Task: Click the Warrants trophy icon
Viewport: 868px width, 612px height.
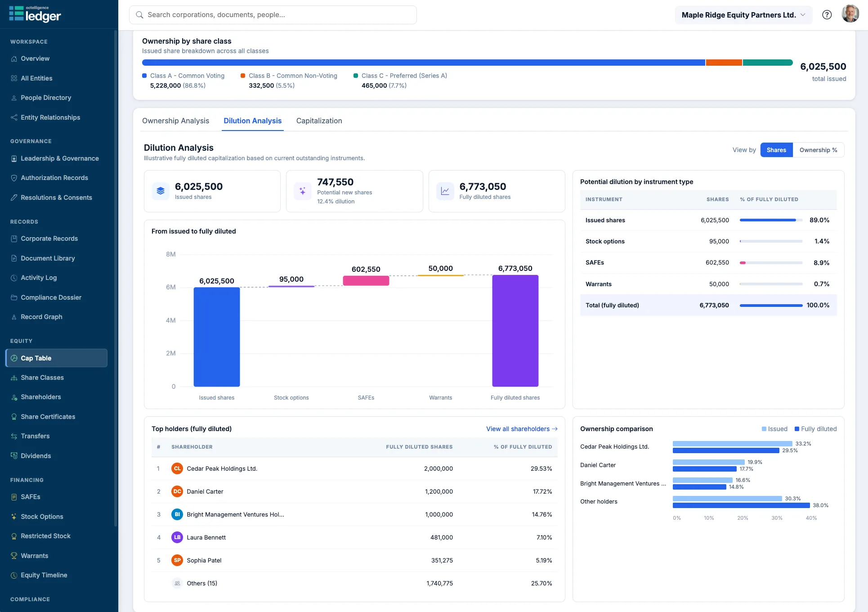Action: pos(14,556)
